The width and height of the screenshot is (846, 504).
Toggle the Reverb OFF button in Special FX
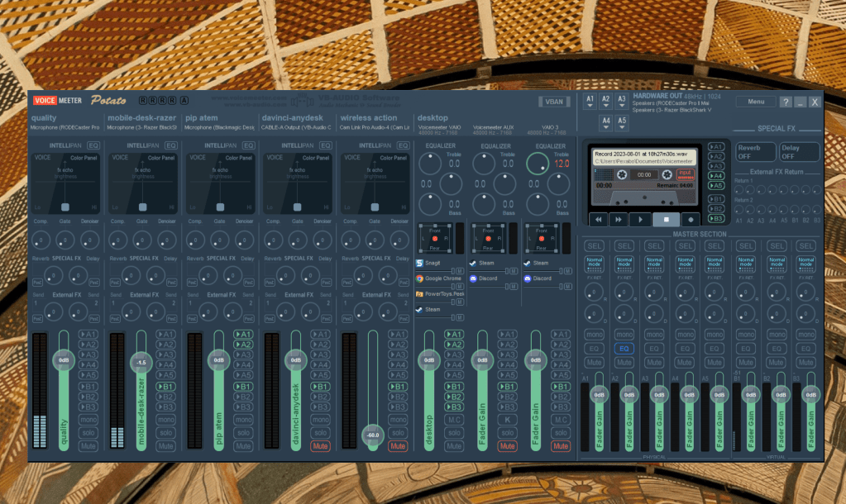[x=755, y=152]
